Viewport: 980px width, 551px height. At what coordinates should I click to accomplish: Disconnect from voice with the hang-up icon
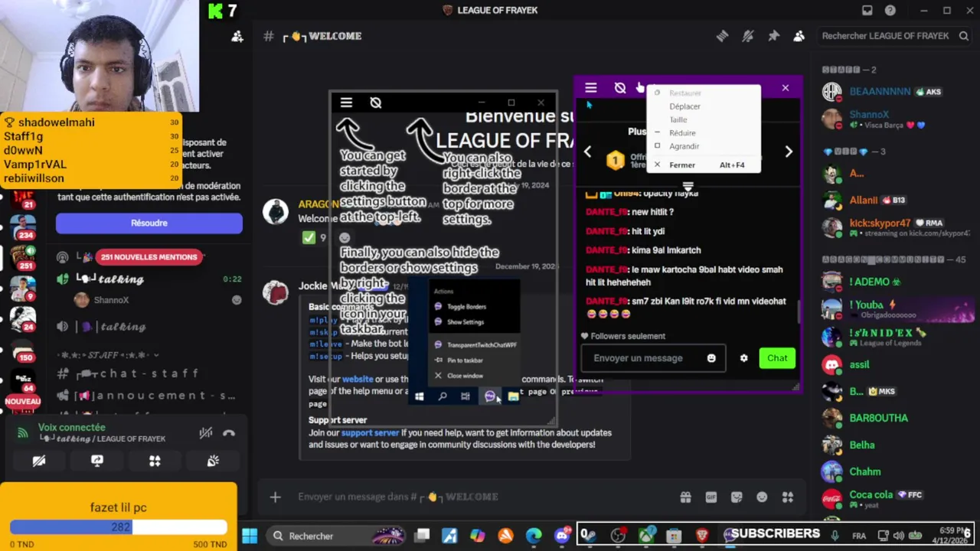229,433
